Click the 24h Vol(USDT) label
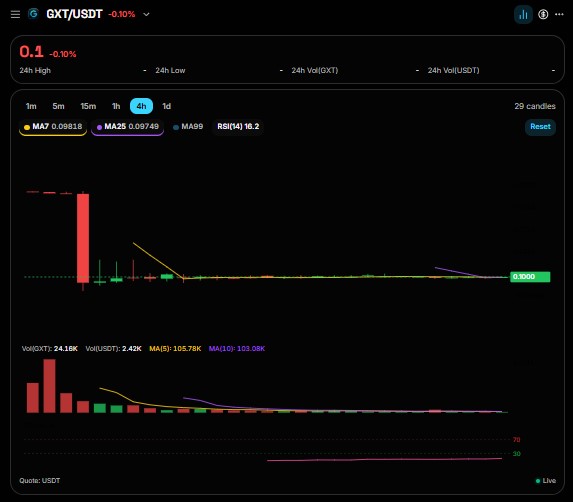 454,70
